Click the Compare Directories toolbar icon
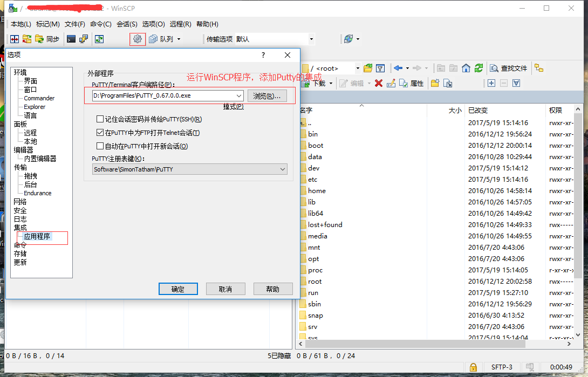The image size is (588, 377). click(x=15, y=39)
